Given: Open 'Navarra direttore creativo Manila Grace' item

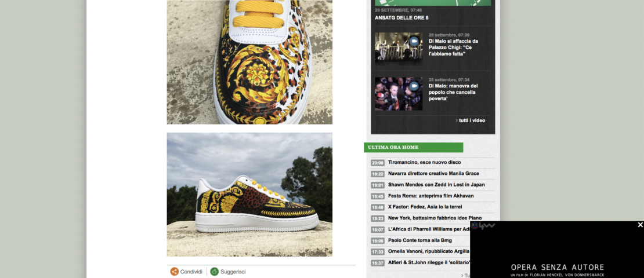Looking at the screenshot, I should click(x=433, y=173).
